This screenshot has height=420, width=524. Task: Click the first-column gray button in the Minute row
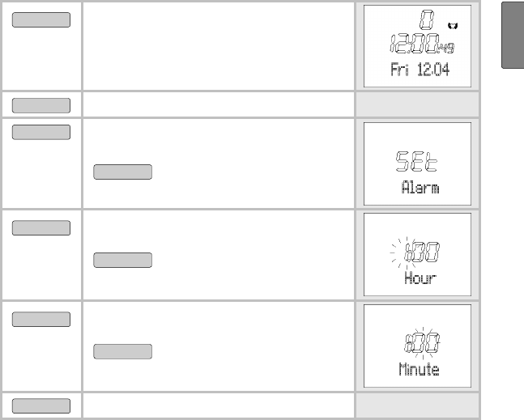[x=41, y=320]
